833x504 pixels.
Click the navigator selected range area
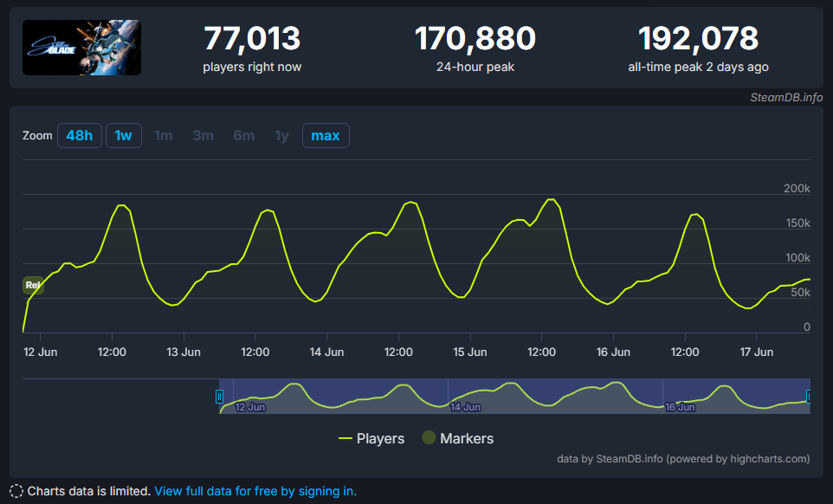point(514,397)
